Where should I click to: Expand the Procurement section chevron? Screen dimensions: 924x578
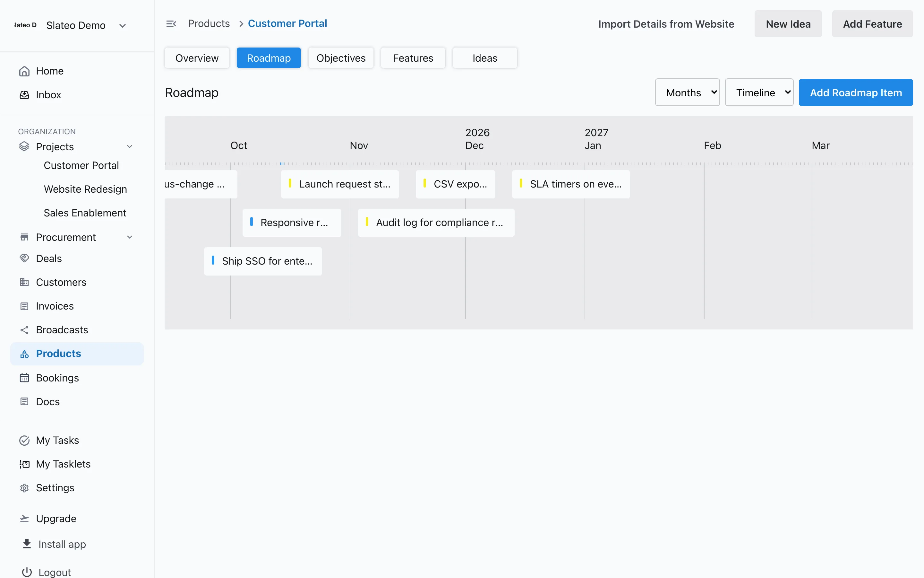[x=130, y=237]
